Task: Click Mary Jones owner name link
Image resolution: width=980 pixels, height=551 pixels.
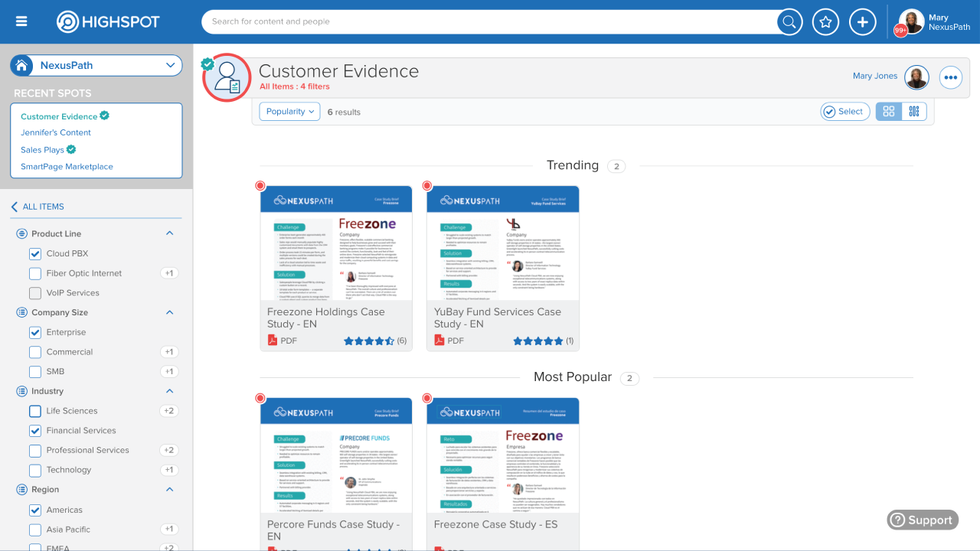Action: point(875,76)
